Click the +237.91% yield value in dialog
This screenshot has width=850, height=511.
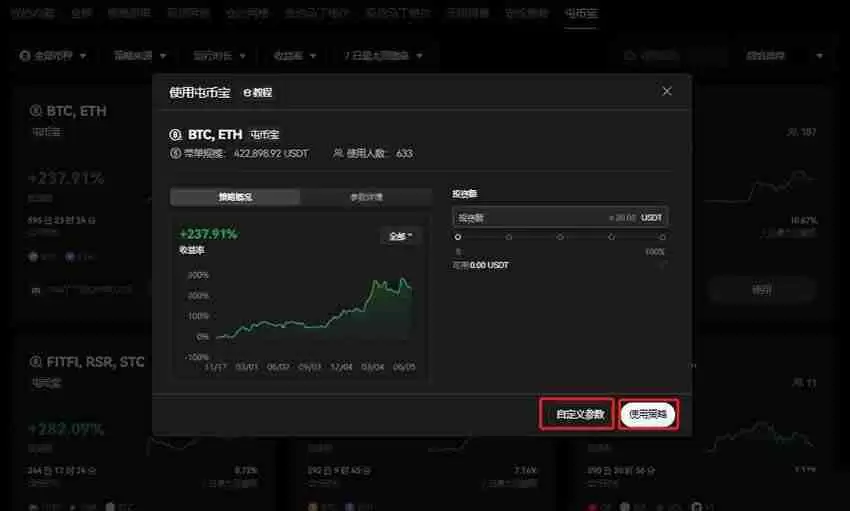coord(208,234)
